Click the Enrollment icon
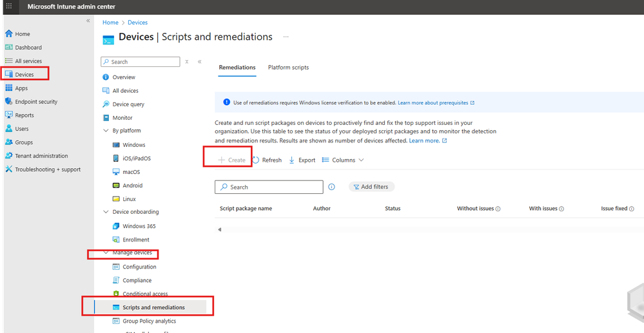 tap(116, 240)
